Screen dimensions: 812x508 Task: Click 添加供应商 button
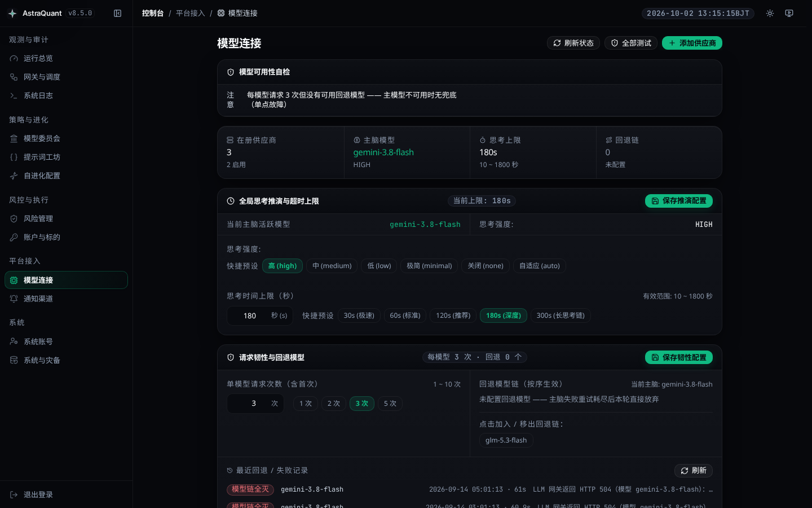tap(692, 43)
